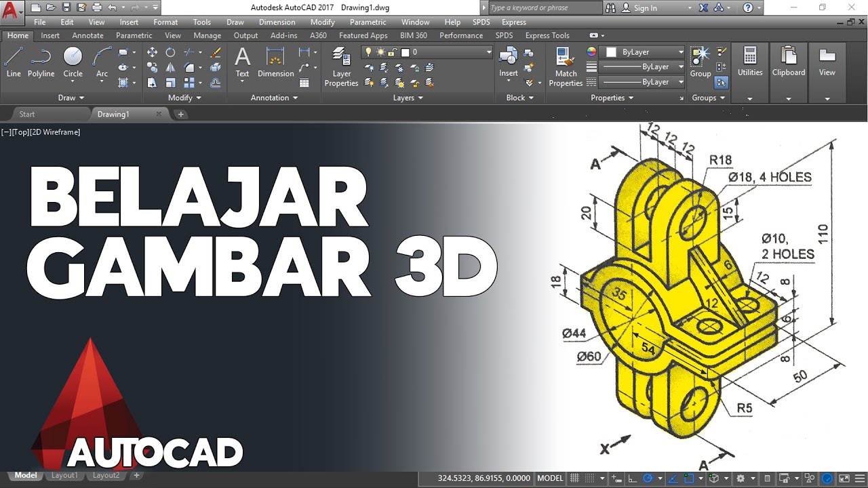Toggle group selection on/off button
Viewport: 868px width, 488px height.
pyautogui.click(x=722, y=83)
